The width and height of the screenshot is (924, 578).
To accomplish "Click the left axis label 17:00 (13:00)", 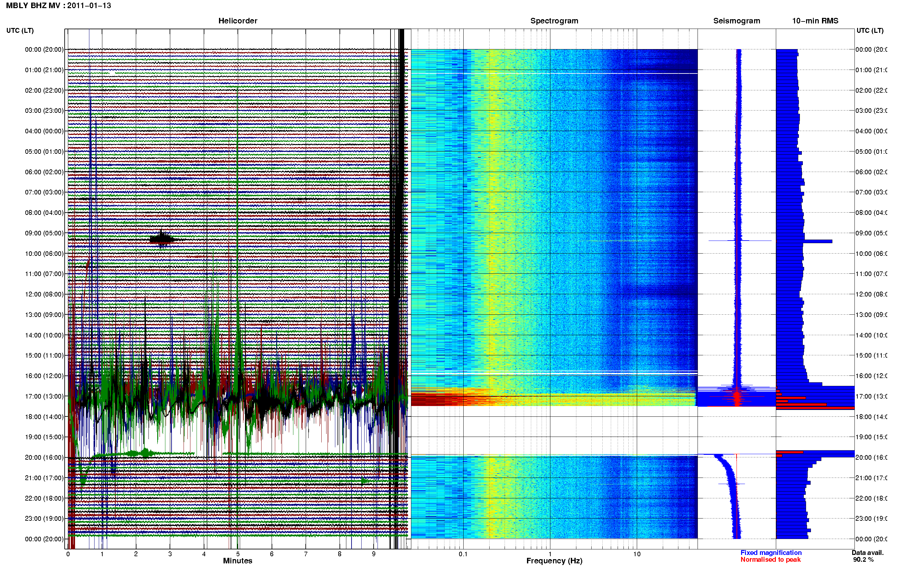I will point(44,396).
